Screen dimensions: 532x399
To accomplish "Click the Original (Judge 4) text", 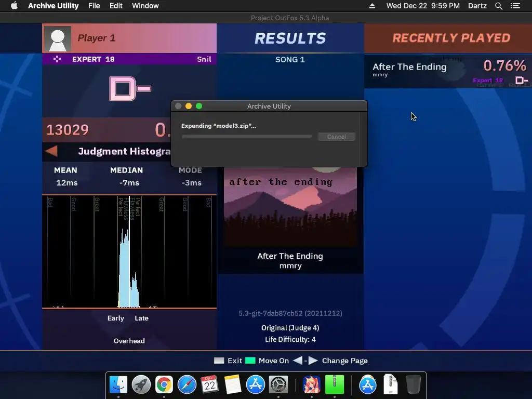I will point(290,328).
